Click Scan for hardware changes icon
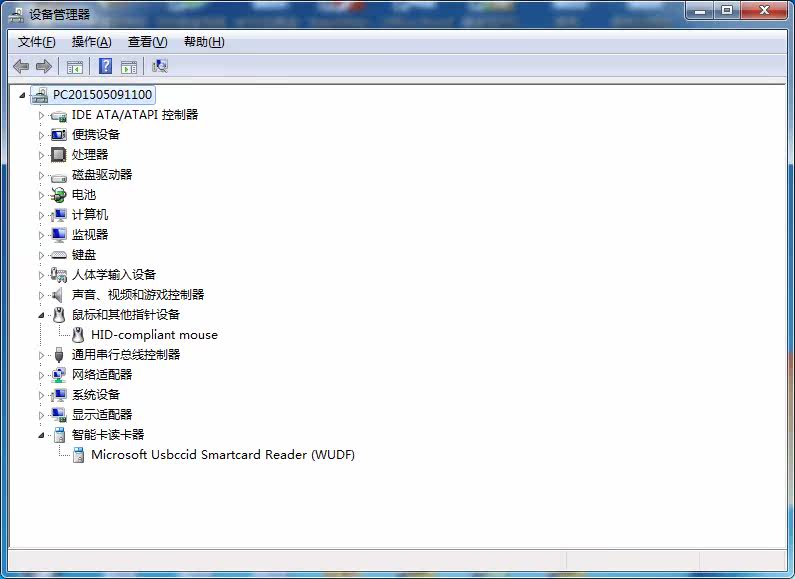Image resolution: width=795 pixels, height=579 pixels. pos(160,66)
